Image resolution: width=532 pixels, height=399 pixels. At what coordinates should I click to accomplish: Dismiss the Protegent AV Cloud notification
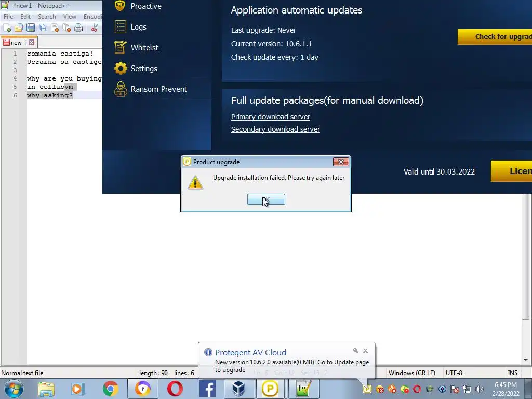(x=365, y=351)
